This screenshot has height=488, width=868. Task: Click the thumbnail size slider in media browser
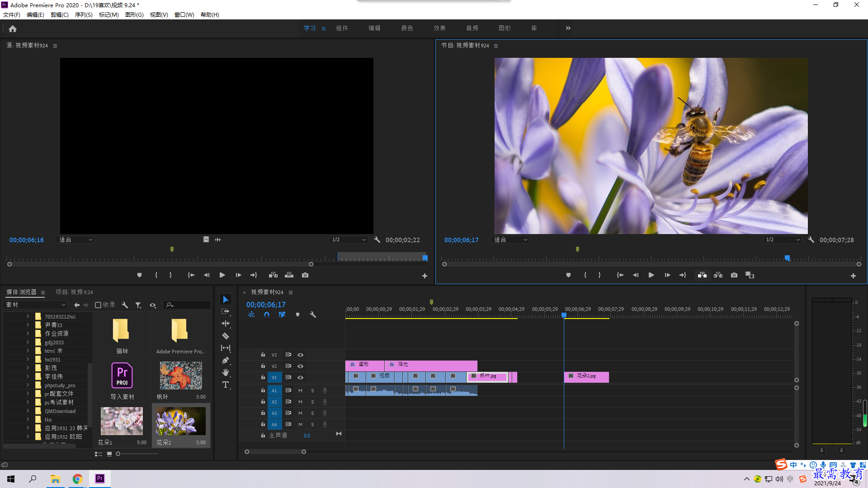tap(118, 454)
